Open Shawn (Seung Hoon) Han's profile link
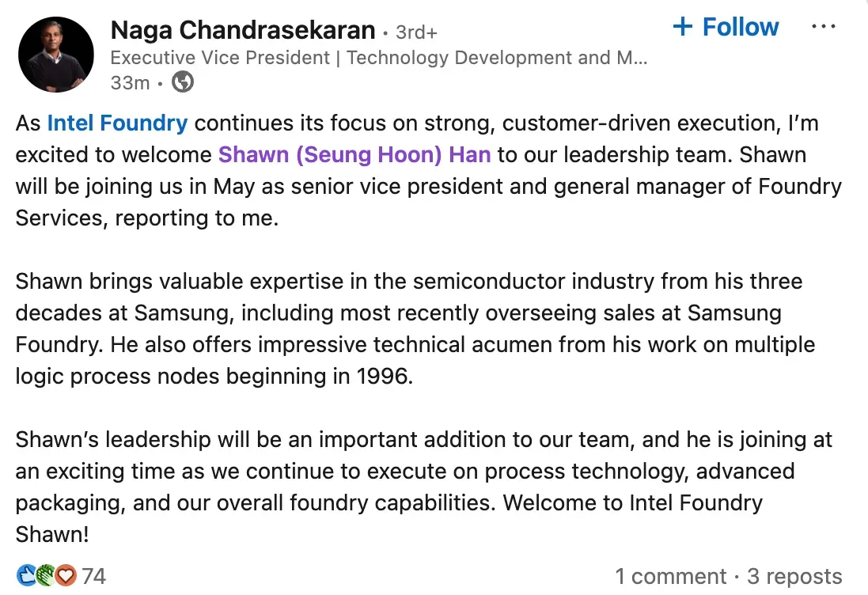Viewport: 868px width, 595px height. pyautogui.click(x=354, y=154)
